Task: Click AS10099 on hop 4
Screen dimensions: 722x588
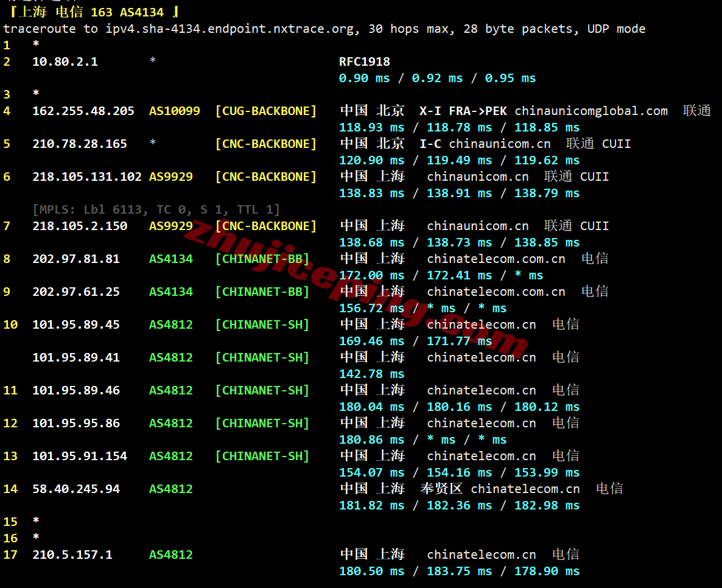Action: coord(175,111)
